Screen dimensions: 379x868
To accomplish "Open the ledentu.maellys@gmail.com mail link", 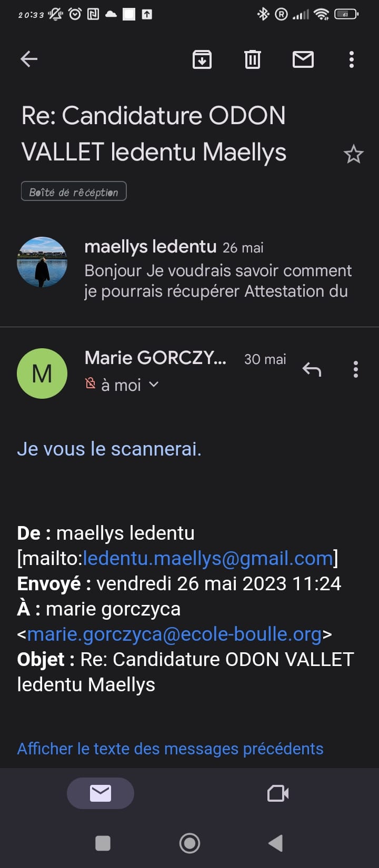I will [208, 558].
